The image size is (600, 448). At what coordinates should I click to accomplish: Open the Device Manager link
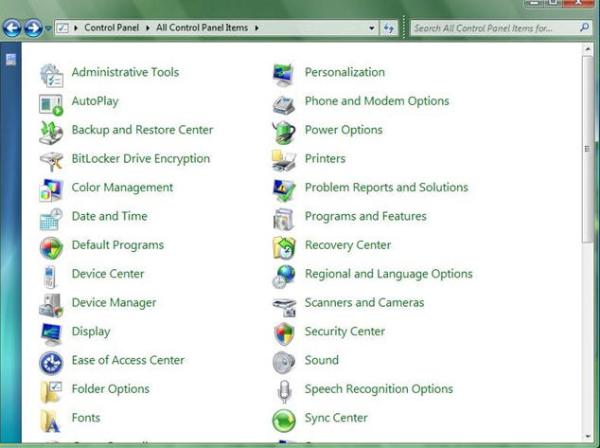point(114,303)
